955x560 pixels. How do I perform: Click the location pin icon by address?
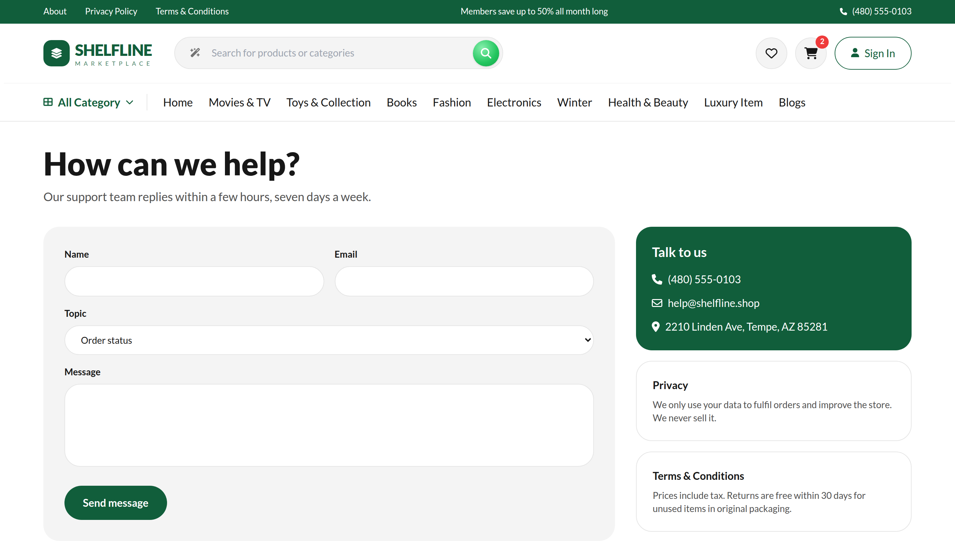[x=656, y=326]
